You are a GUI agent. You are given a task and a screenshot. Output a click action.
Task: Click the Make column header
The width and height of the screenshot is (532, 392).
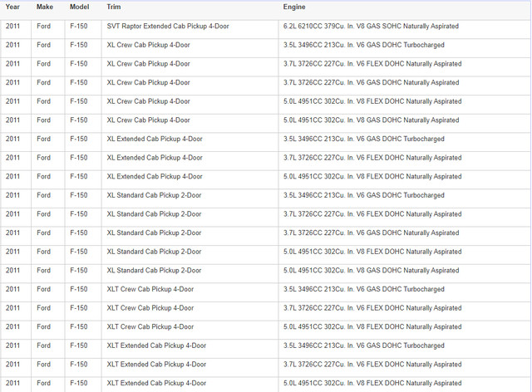(x=45, y=7)
